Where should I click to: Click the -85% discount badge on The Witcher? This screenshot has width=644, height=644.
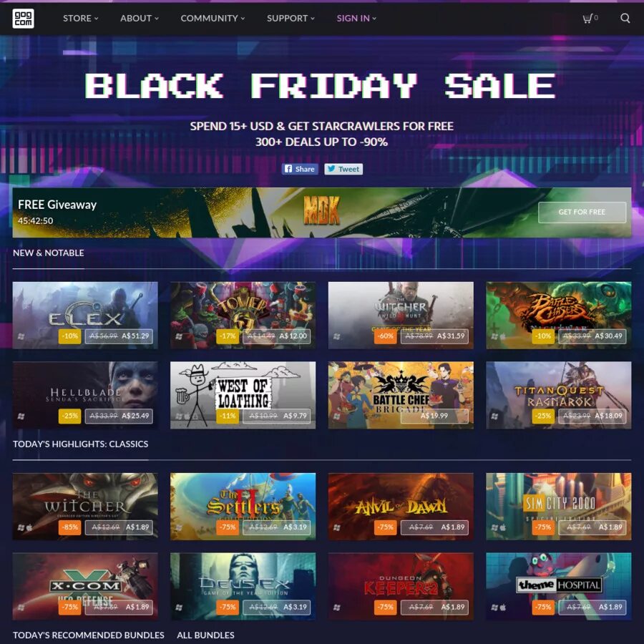click(x=70, y=527)
